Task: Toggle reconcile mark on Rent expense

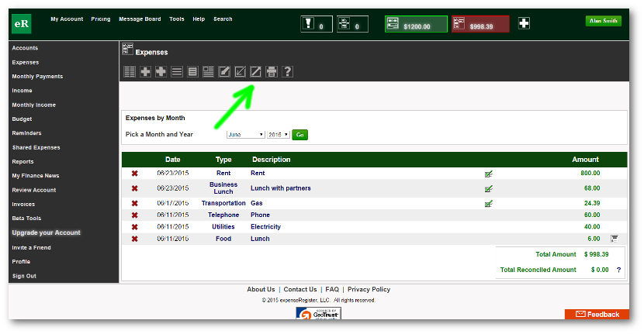Action: (488, 174)
